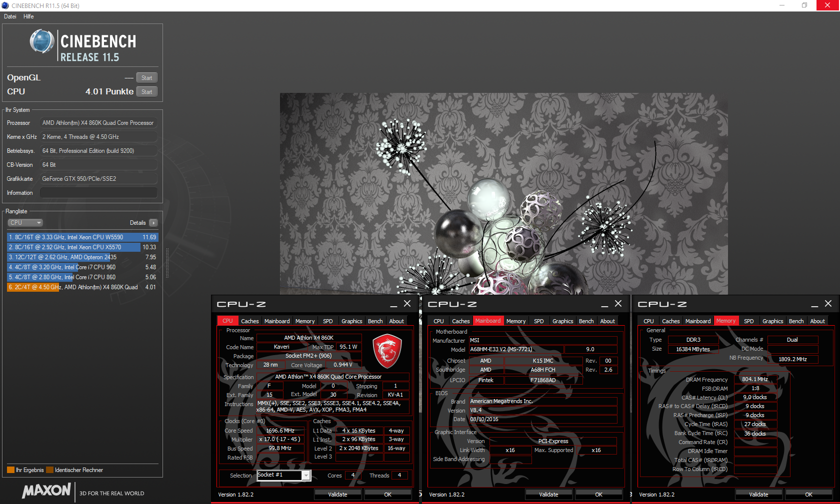Open About tab in Memory CPU-Z window
The width and height of the screenshot is (840, 504).
point(818,321)
